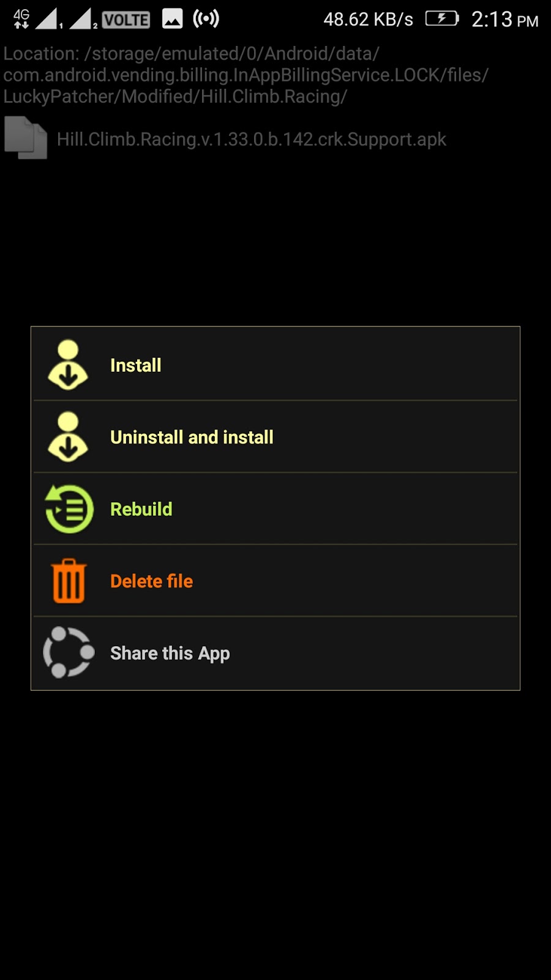Select Share this App entry

coord(275,653)
